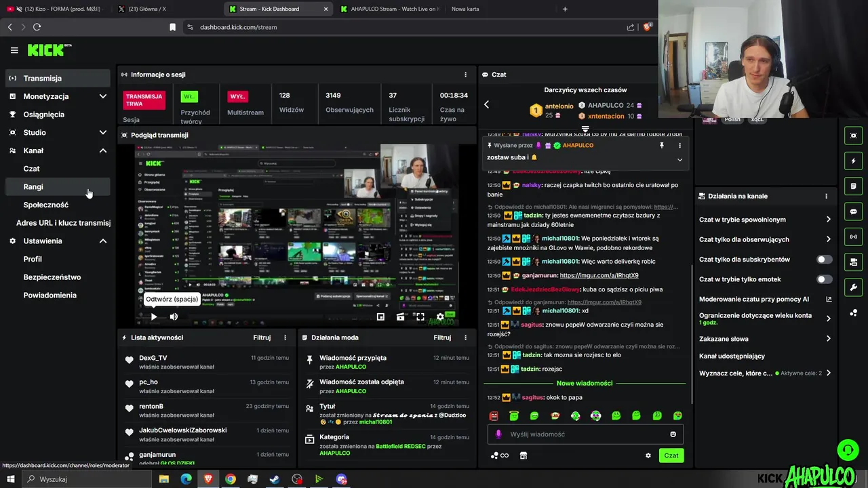Open the hamburger menu beside the Kick logo

[x=14, y=50]
